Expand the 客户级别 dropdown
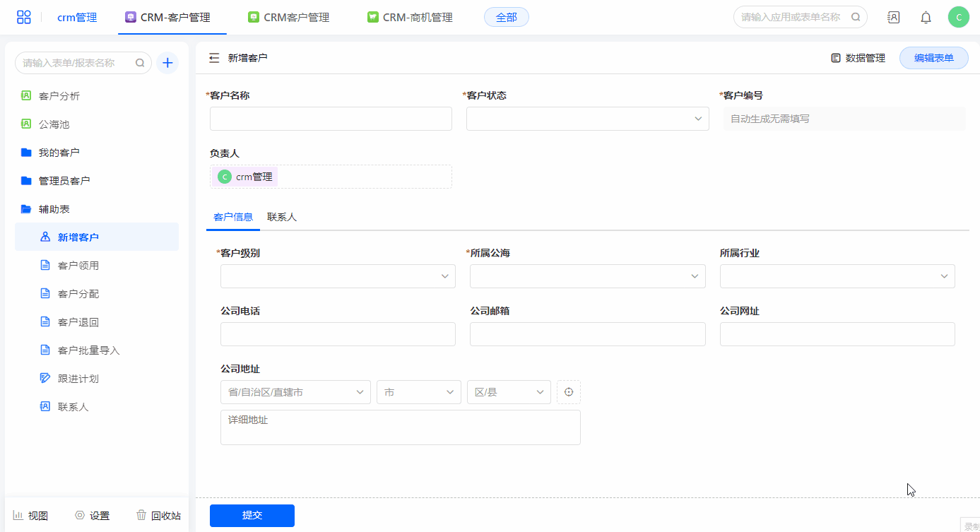 tap(338, 276)
